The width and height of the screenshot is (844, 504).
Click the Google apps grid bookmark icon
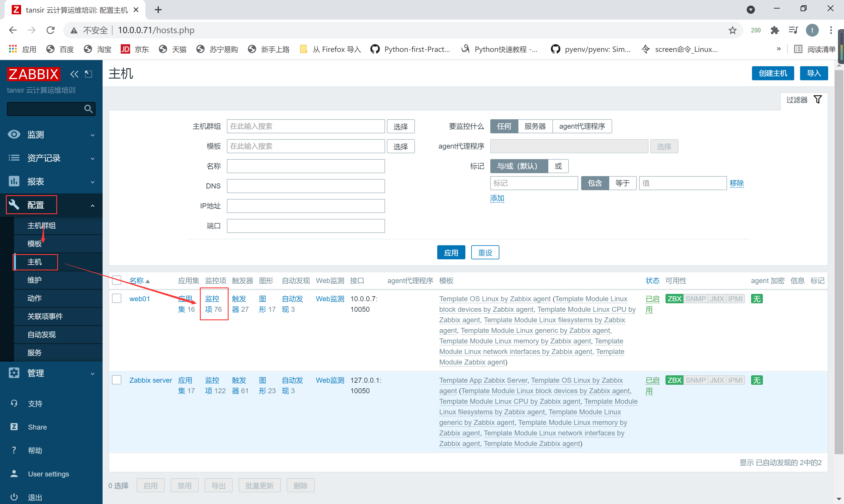(x=13, y=49)
